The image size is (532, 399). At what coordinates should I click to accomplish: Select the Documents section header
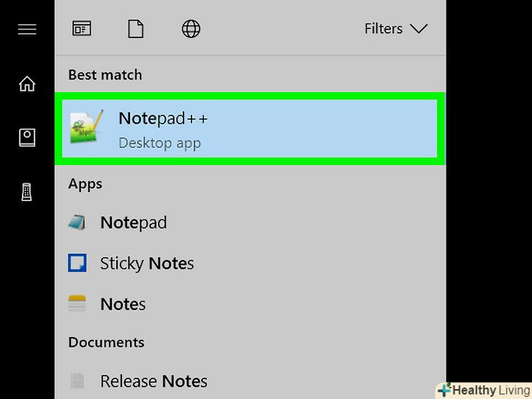(106, 342)
